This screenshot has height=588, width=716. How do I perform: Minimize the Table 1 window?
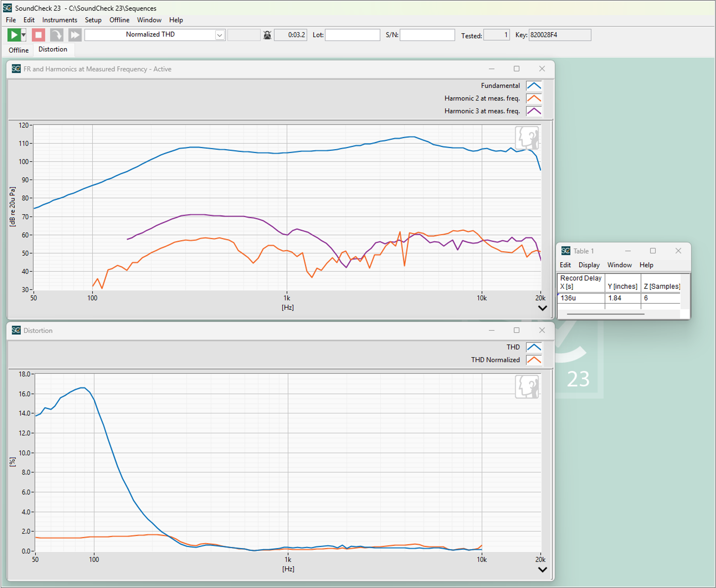628,251
